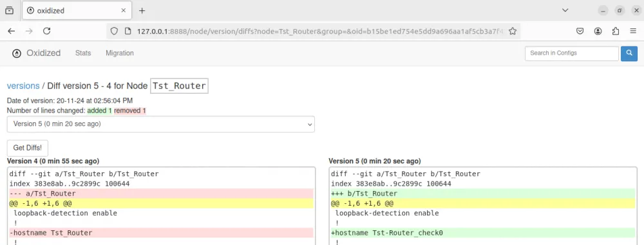Close the oxidized browser tab
Screen dimensions: 644x245
click(123, 11)
